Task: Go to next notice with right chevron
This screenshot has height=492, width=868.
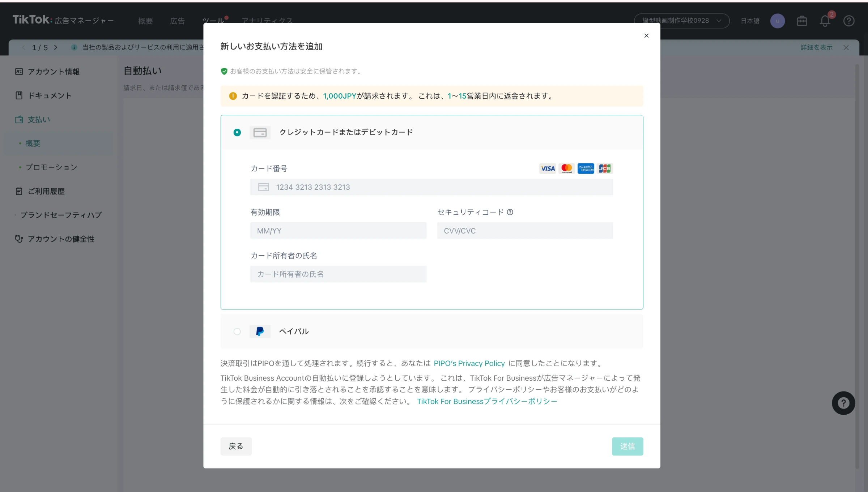Action: pyautogui.click(x=55, y=47)
